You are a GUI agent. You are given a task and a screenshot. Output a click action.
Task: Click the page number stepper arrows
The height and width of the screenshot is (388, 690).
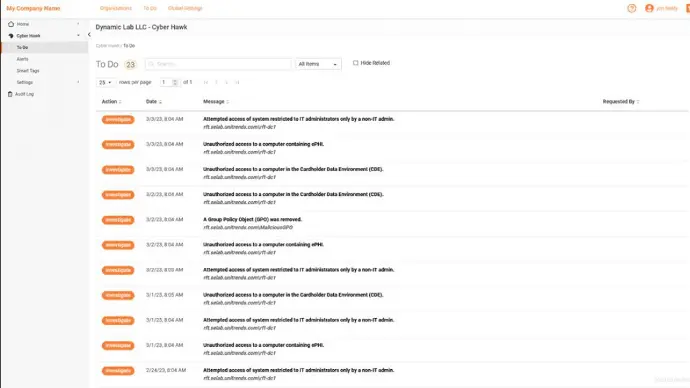tap(175, 82)
